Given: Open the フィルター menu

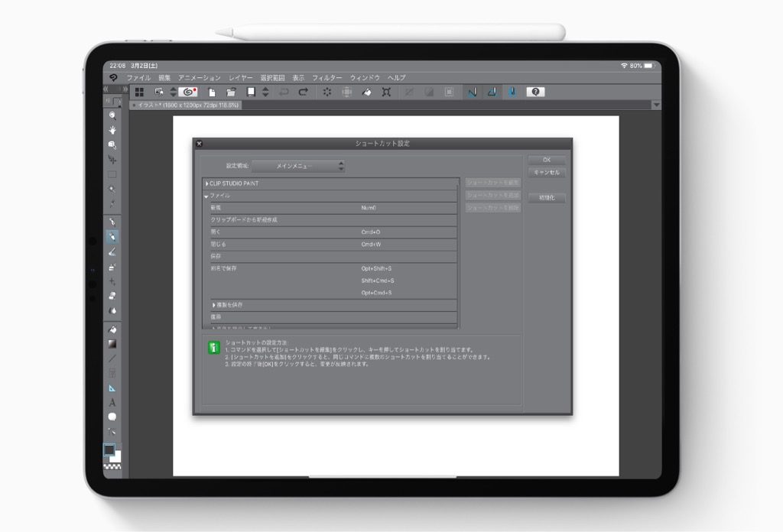Looking at the screenshot, I should (327, 78).
